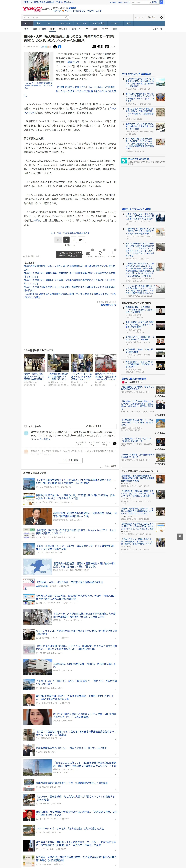This screenshot has height=868, width=186.
Task: Click クリスマスソング link in article
Action: 70,111
